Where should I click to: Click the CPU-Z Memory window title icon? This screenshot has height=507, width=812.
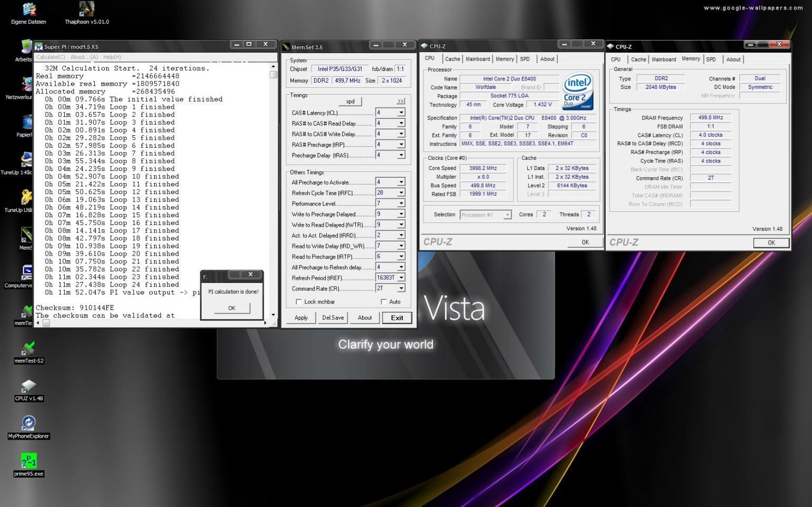[x=610, y=46]
